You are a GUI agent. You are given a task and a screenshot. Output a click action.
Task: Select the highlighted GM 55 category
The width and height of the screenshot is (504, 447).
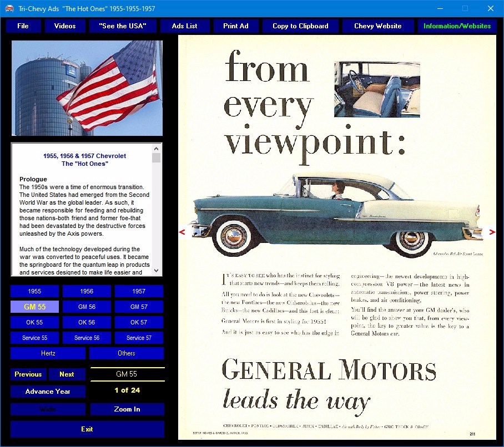point(34,307)
